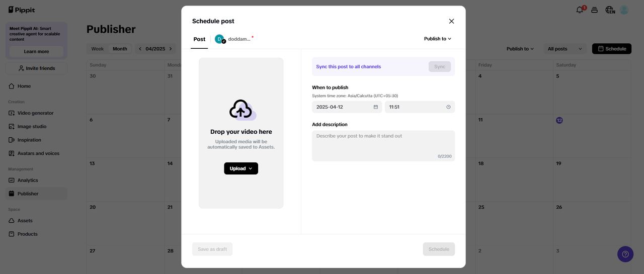Open Image studio in the sidebar
Image resolution: width=644 pixels, height=274 pixels.
[36, 127]
